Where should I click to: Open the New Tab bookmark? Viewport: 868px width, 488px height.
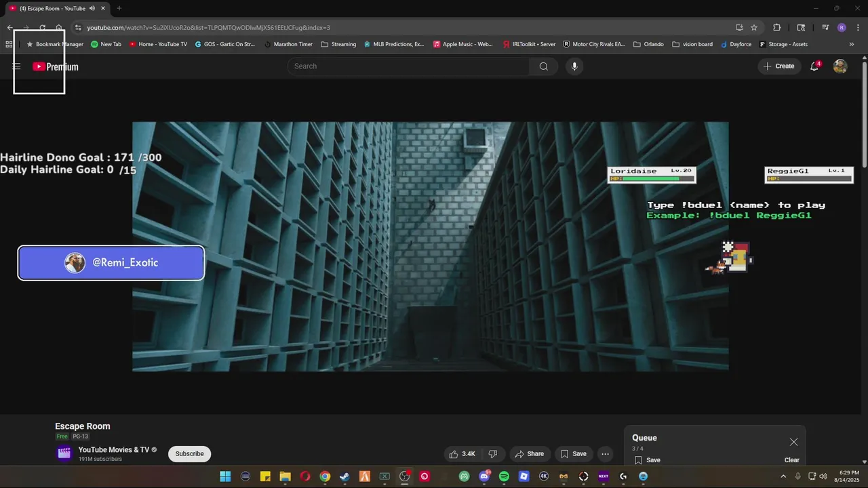(106, 44)
